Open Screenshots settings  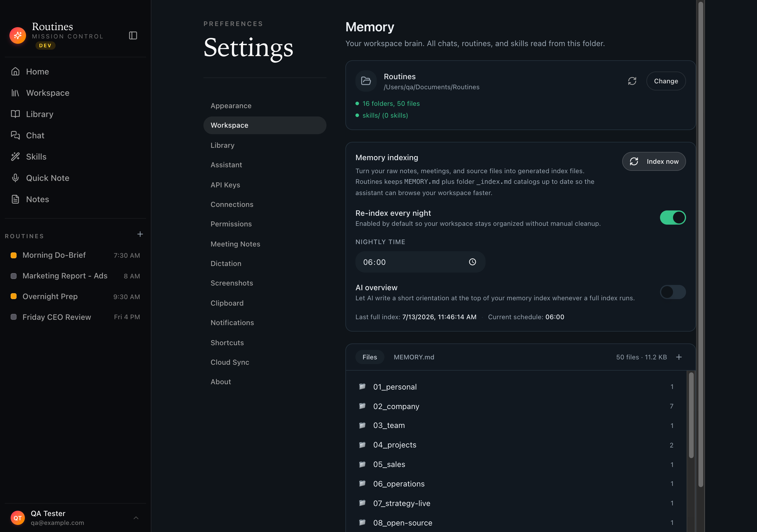(265, 283)
